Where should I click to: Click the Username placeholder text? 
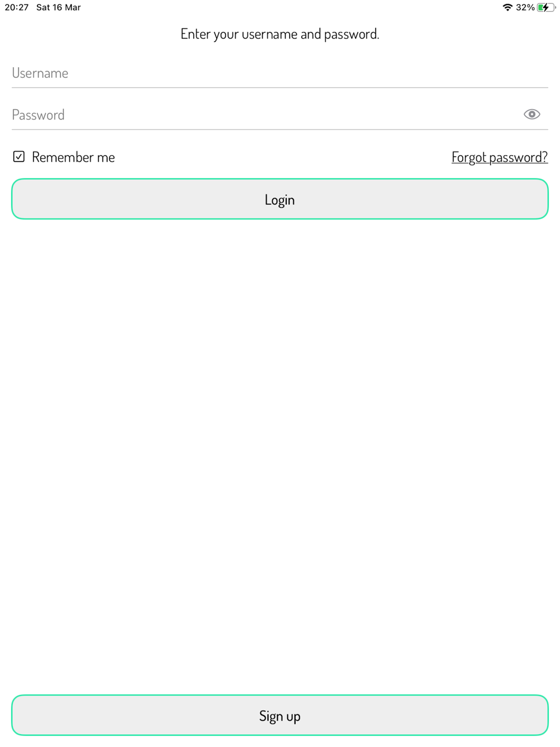coord(40,73)
